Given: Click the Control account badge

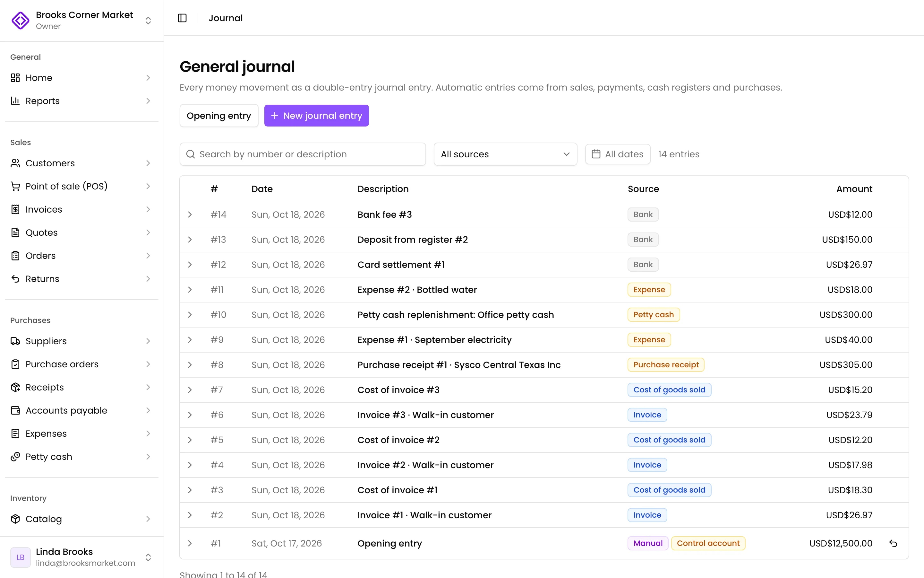Looking at the screenshot, I should tap(708, 543).
